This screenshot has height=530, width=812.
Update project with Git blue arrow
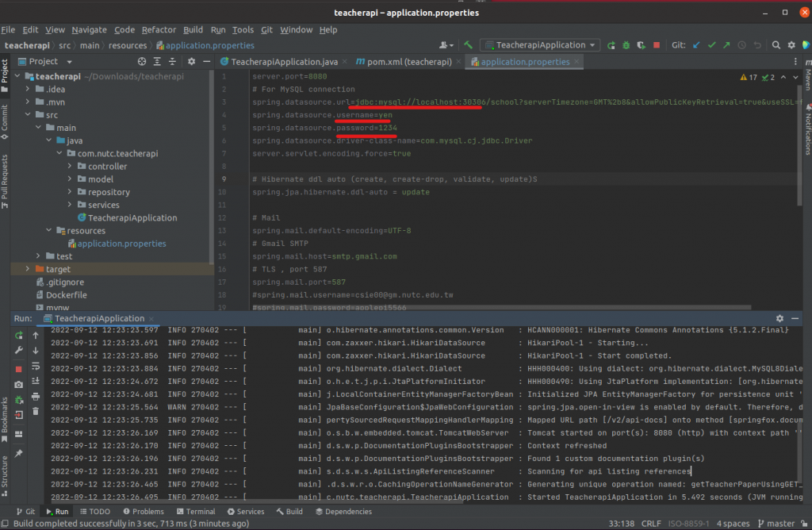point(696,45)
